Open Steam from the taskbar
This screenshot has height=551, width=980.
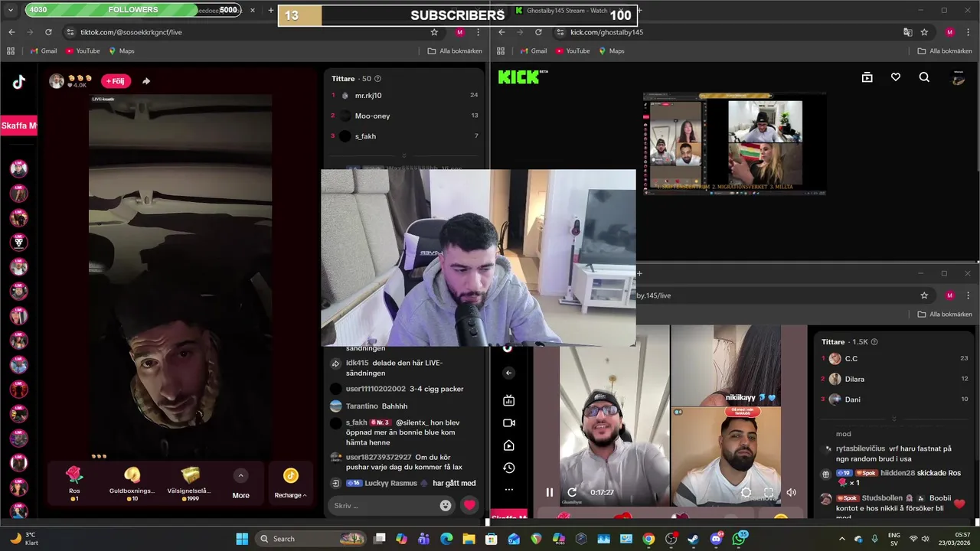point(693,539)
